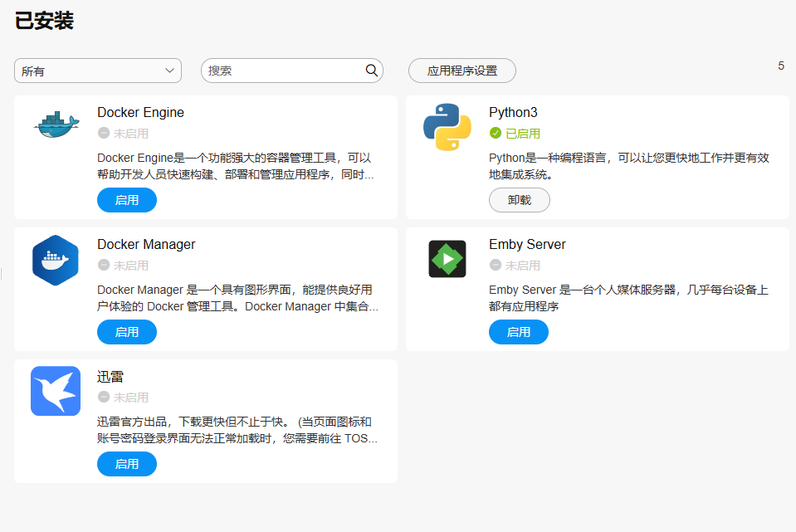796x532 pixels.
Task: Click Python3's 已启用 status label
Action: [x=523, y=134]
